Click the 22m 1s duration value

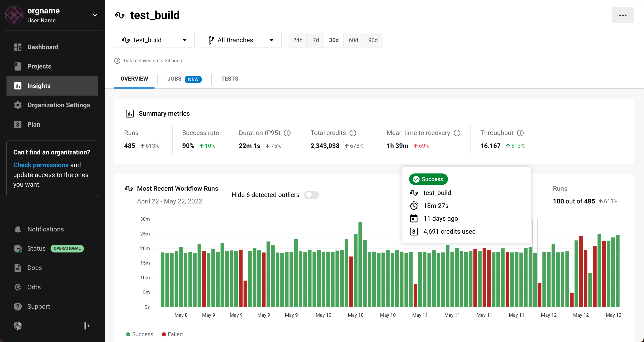pyautogui.click(x=250, y=146)
